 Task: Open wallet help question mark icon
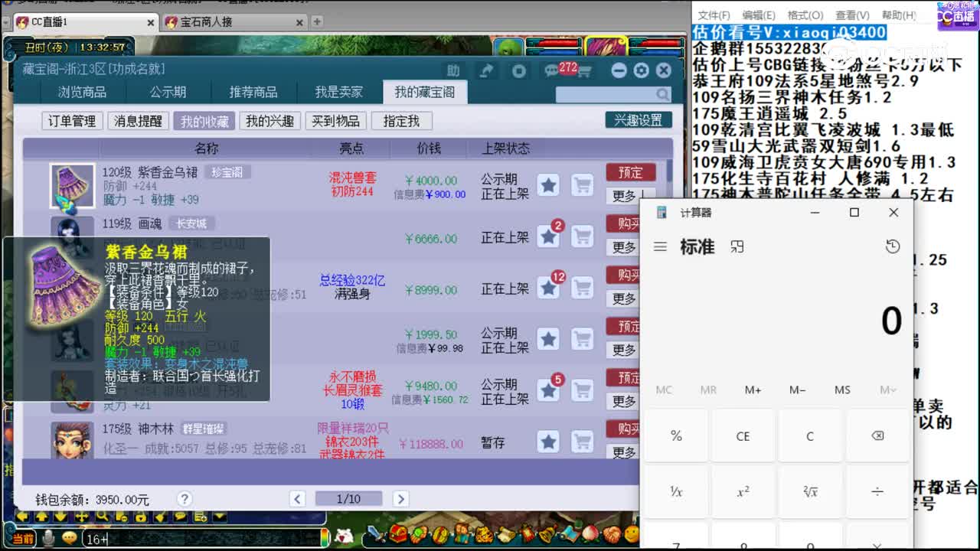click(184, 499)
